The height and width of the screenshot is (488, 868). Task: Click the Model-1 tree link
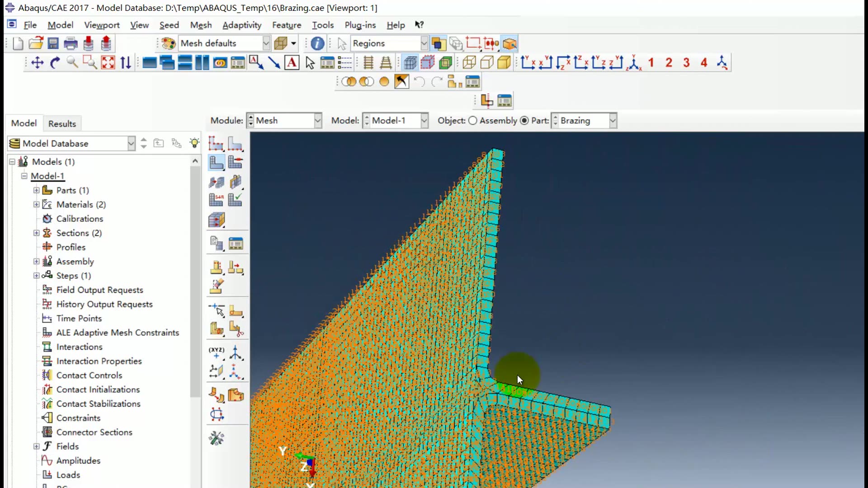tap(47, 176)
